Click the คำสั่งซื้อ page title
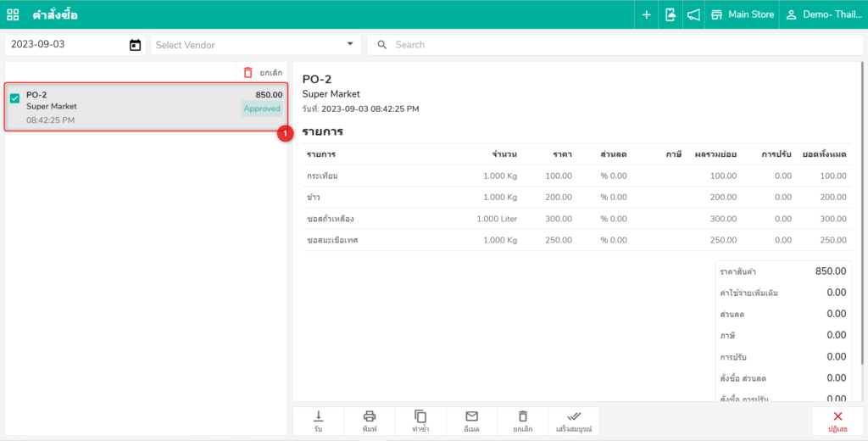This screenshot has height=441, width=868. click(x=55, y=15)
